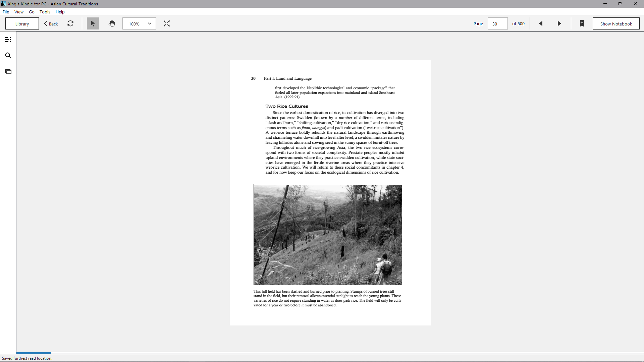Select the arrow pointer tool
644x362 pixels.
coord(93,23)
